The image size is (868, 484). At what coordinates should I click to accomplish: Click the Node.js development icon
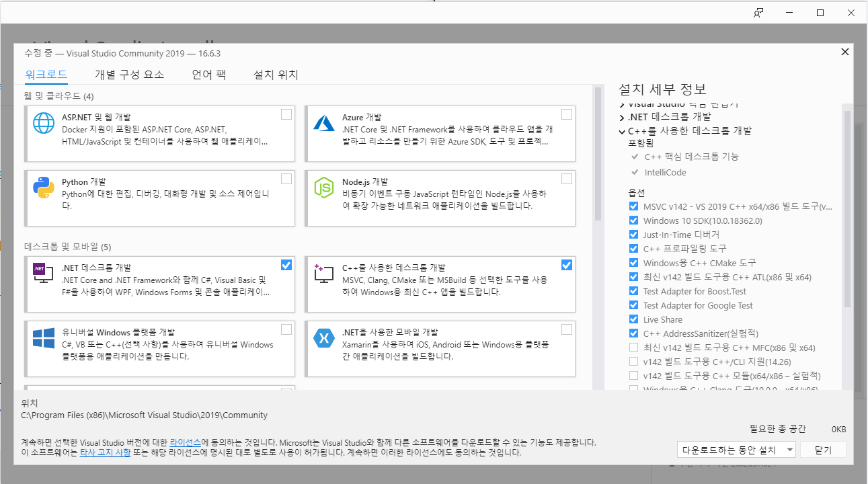click(x=324, y=188)
